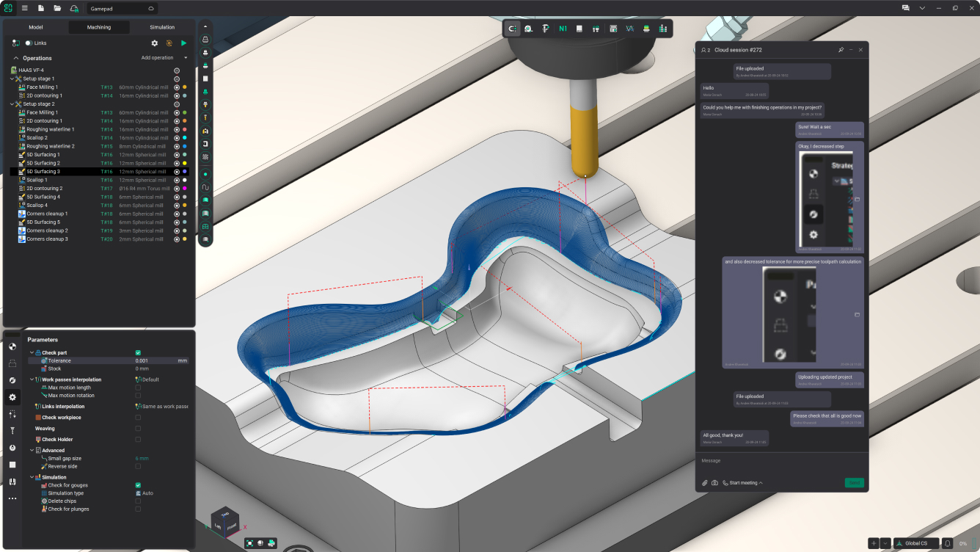The height and width of the screenshot is (552, 980).
Task: Click the N1 icon in viewport toolbar
Action: coord(563,29)
